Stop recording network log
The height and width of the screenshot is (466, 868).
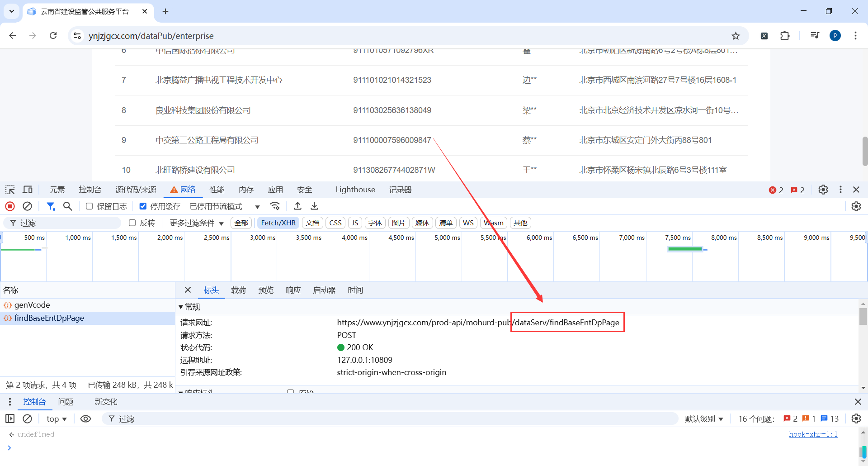pos(10,206)
